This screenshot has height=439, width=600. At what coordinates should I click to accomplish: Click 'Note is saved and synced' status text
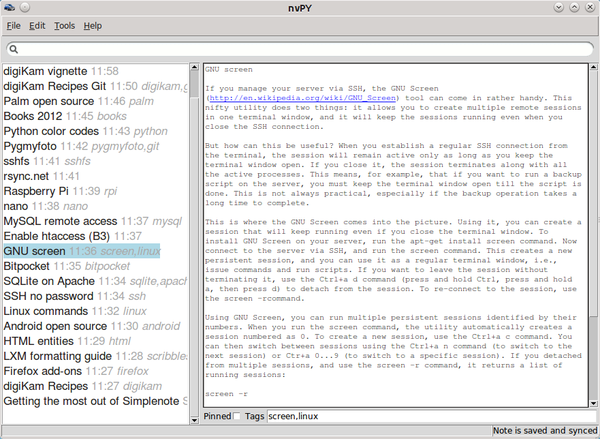tap(545, 431)
